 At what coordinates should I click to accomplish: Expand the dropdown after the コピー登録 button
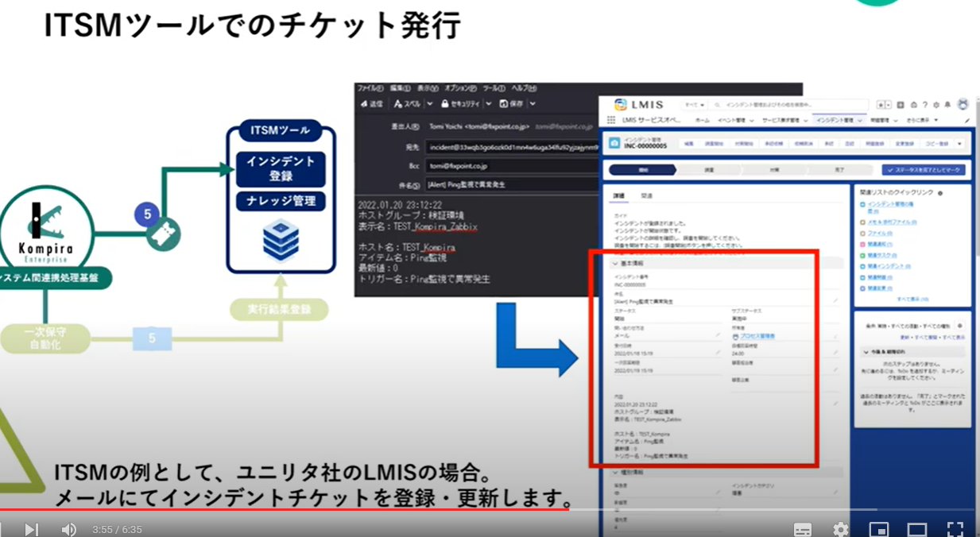(x=959, y=144)
